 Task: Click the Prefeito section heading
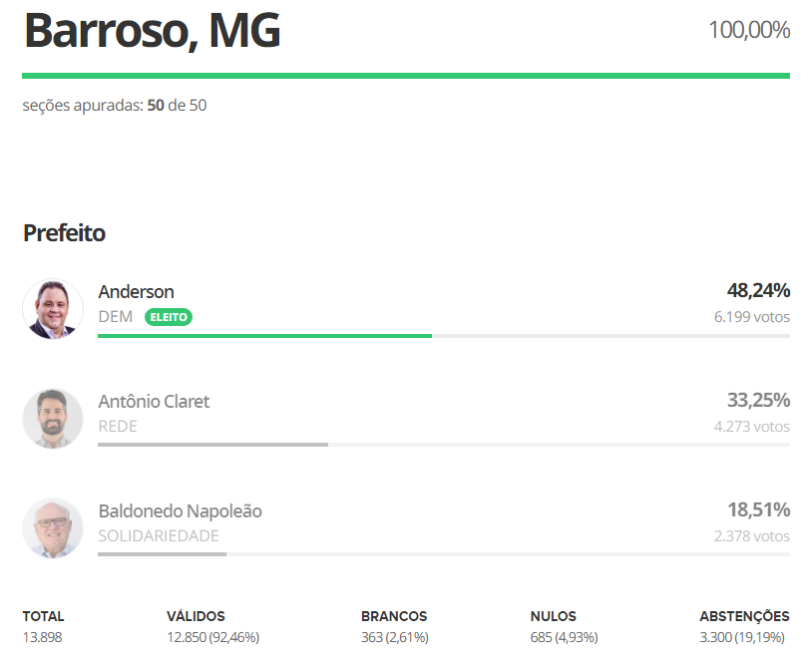(x=64, y=233)
